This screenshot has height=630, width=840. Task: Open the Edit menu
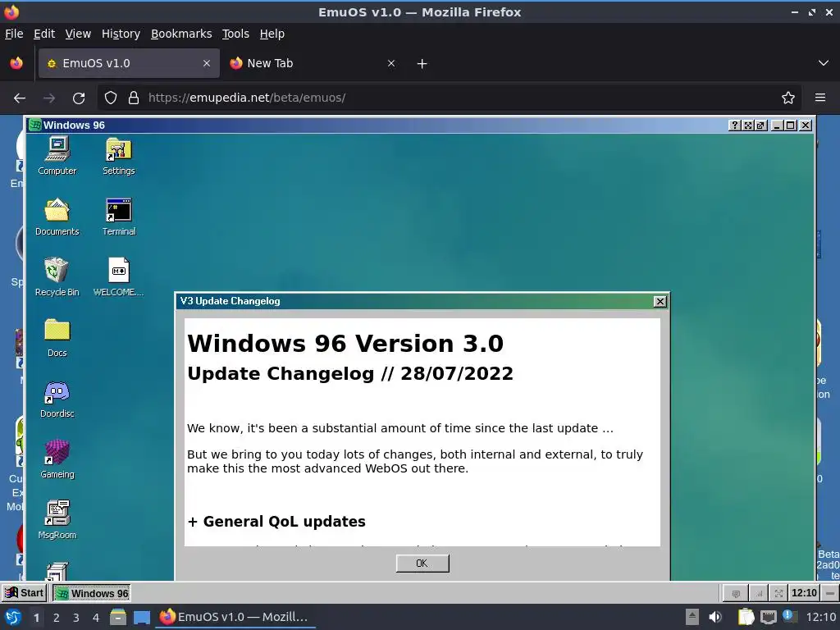(x=44, y=34)
